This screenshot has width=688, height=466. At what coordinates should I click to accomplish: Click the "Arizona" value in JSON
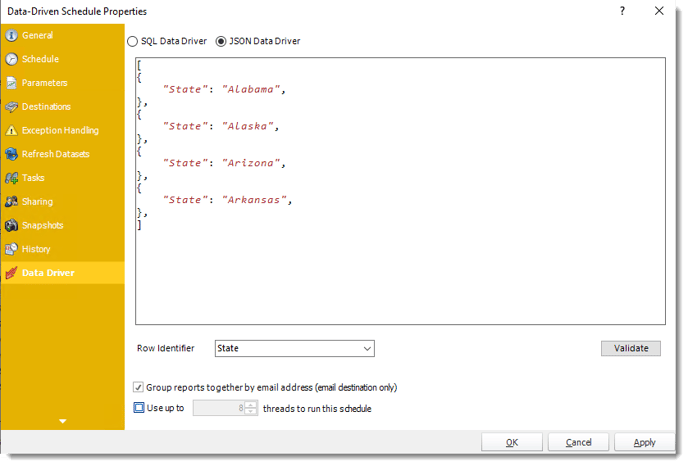(250, 163)
